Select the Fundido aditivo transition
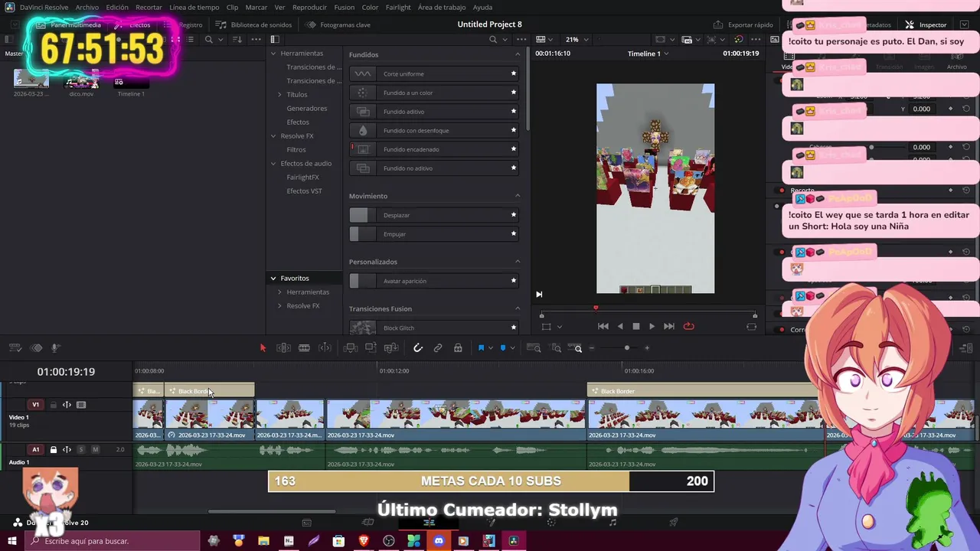This screenshot has height=551, width=980. tap(435, 112)
